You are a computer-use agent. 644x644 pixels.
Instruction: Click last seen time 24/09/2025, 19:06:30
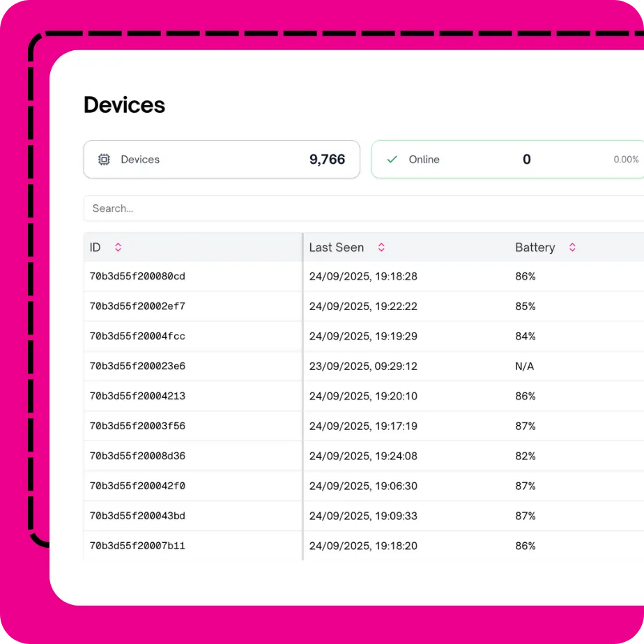point(363,486)
